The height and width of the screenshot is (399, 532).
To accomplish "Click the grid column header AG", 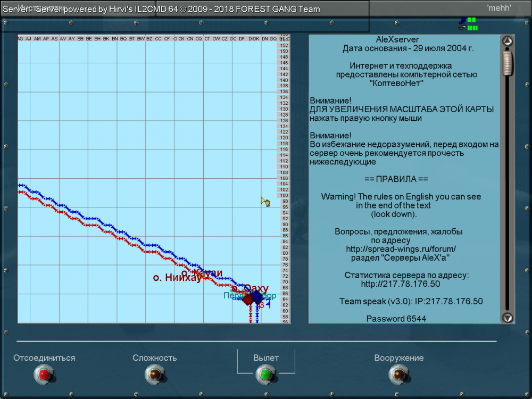I will (x=20, y=38).
